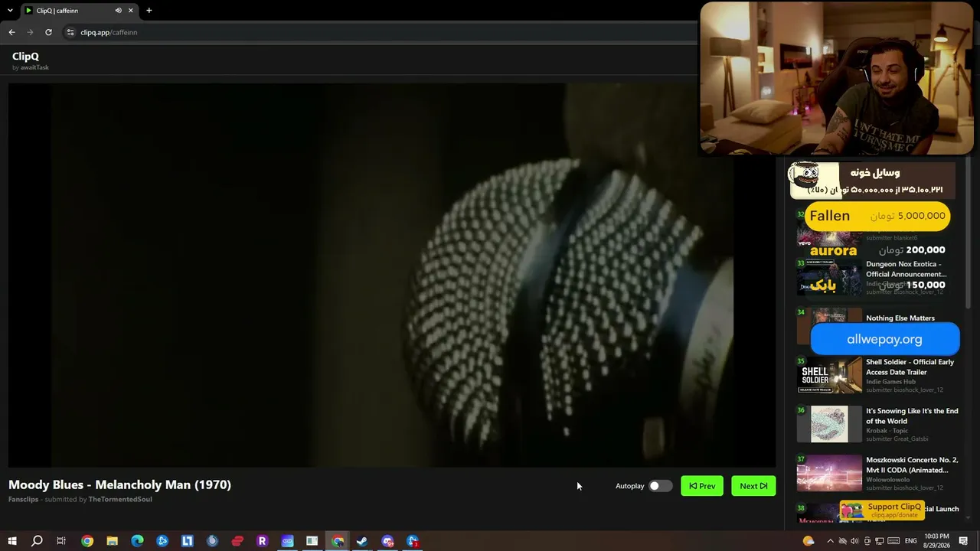Switch to the active Chrome profile window
Screen dimensions: 980x551
(x=337, y=541)
